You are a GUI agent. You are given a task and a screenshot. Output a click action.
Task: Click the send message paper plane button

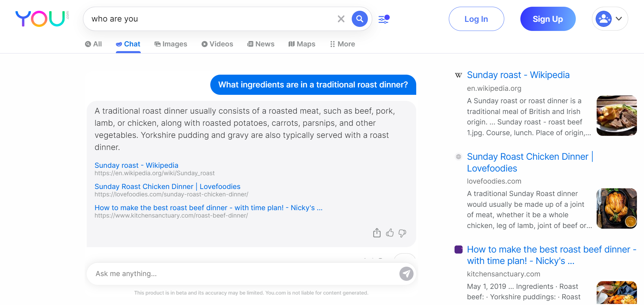406,274
